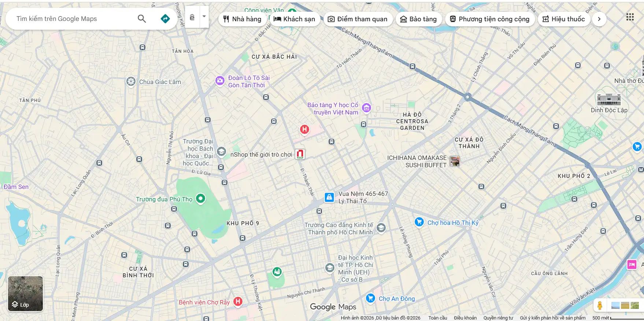Open the input tool dropdown arrow
The height and width of the screenshot is (321, 644).
204,17
